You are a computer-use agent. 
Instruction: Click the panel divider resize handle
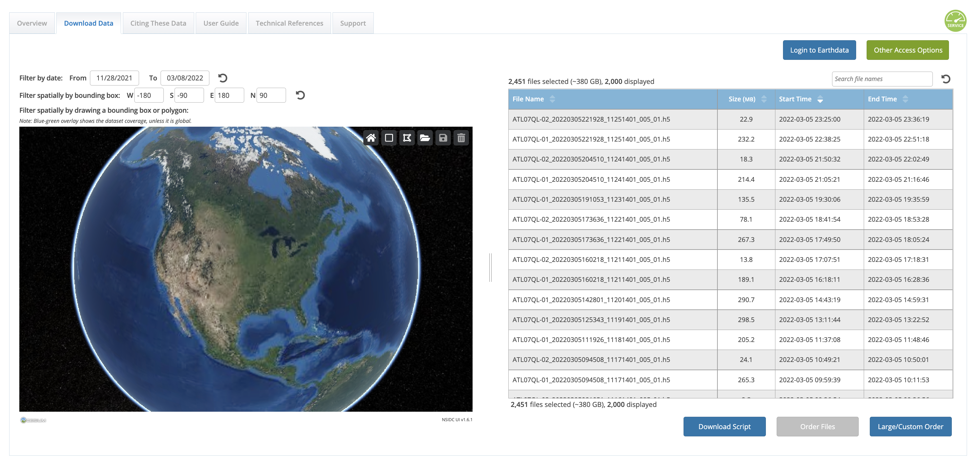pyautogui.click(x=490, y=268)
